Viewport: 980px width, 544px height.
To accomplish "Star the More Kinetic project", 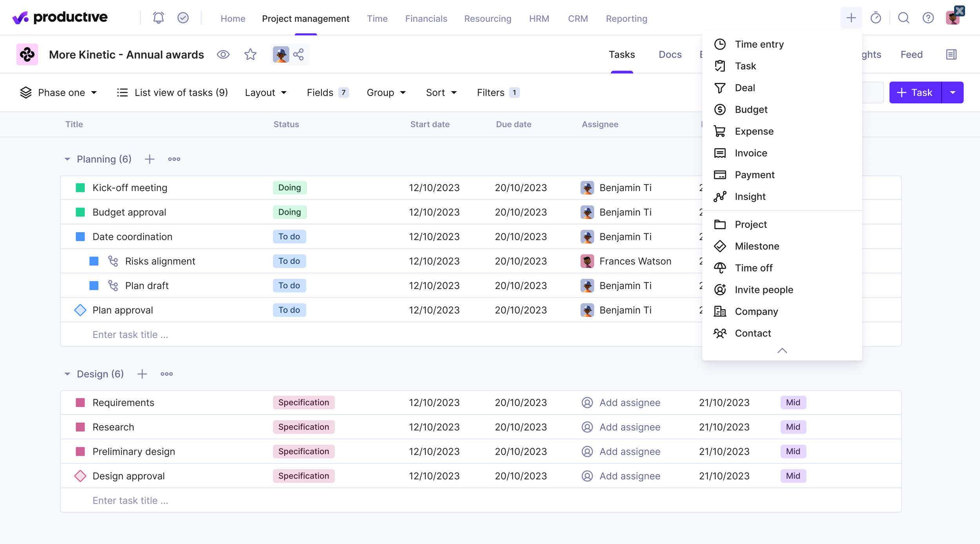I will click(x=250, y=54).
